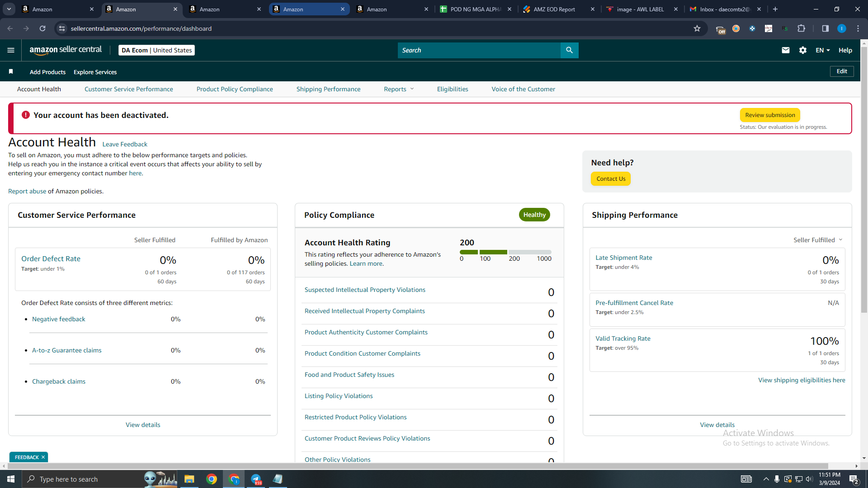Viewport: 868px width, 488px height.
Task: Open the Eligibilities tab
Action: click(453, 89)
